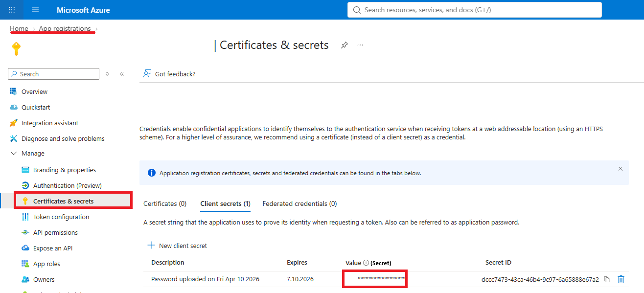Click the Expires column header
The width and height of the screenshot is (644, 293).
point(297,263)
